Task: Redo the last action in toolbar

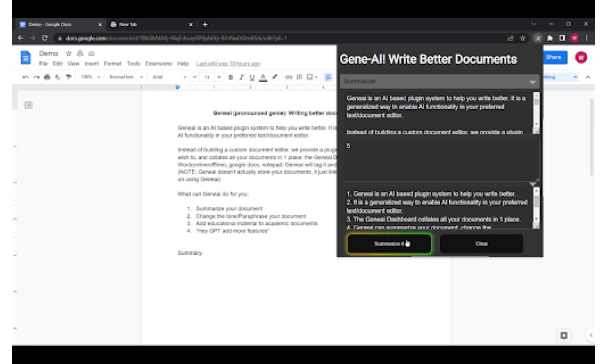Action: (36, 77)
